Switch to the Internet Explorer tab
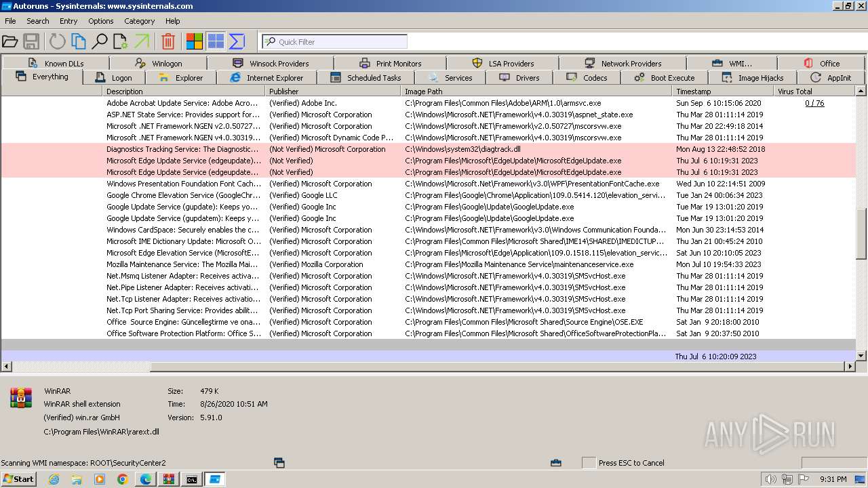868x488 pixels. pos(267,78)
